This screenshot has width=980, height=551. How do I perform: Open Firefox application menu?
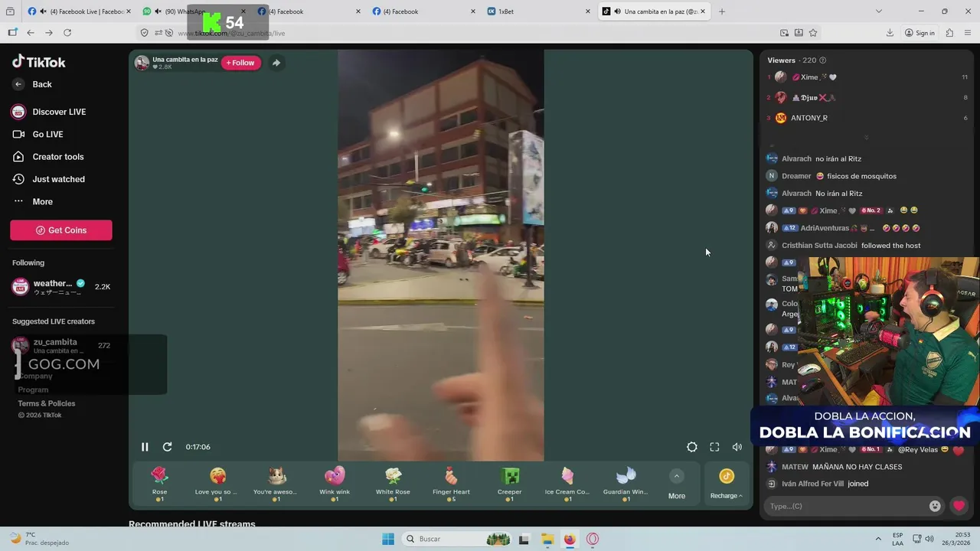tap(968, 33)
